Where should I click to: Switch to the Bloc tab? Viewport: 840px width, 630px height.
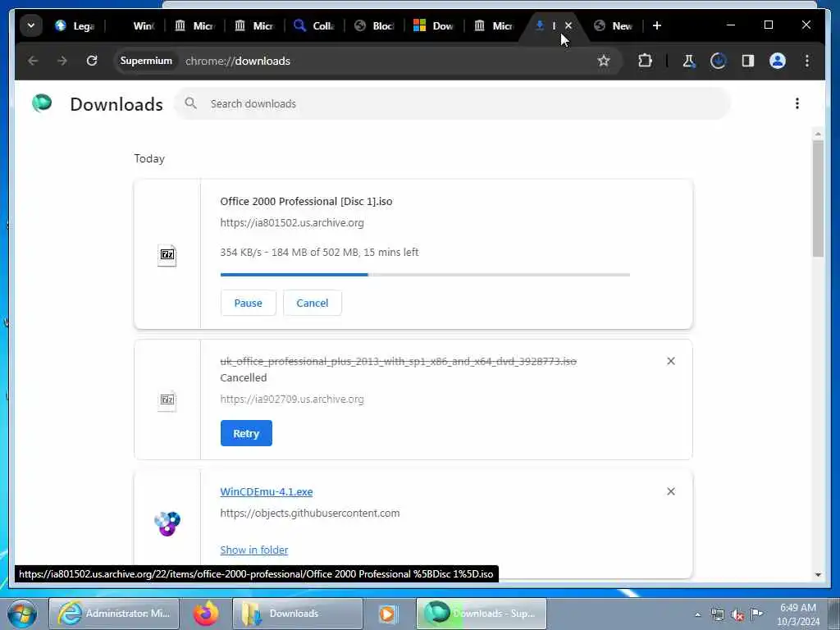(375, 25)
